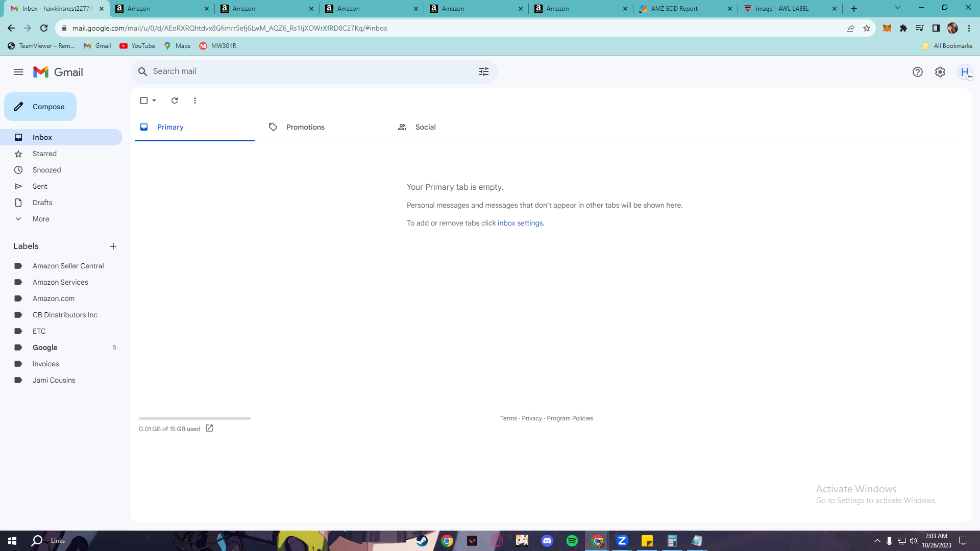Expand the select dropdown arrow

pos(154,101)
